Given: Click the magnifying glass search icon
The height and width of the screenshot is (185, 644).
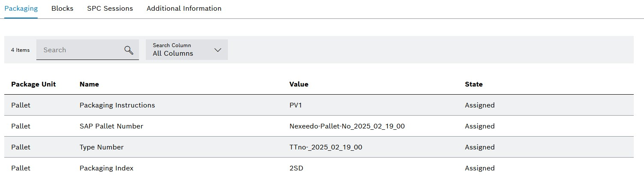Looking at the screenshot, I should click(129, 50).
